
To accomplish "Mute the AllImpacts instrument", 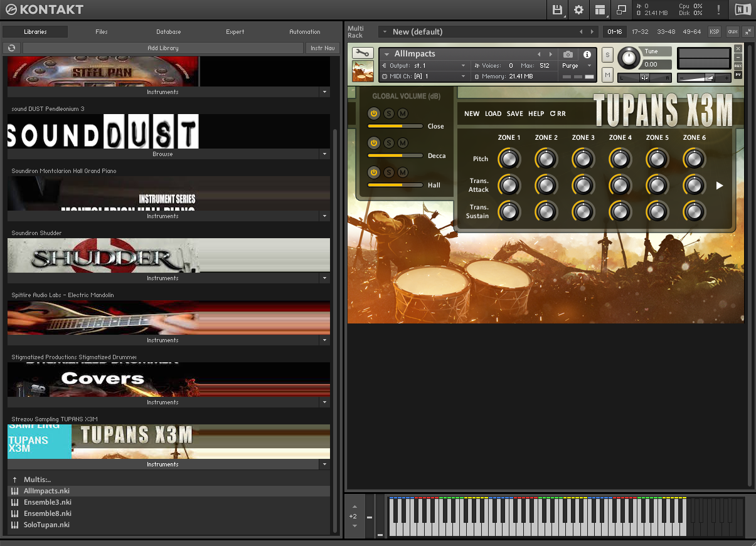I will [607, 75].
